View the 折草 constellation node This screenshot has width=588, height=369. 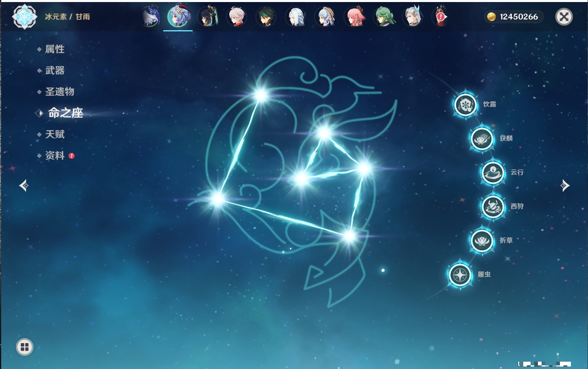482,241
